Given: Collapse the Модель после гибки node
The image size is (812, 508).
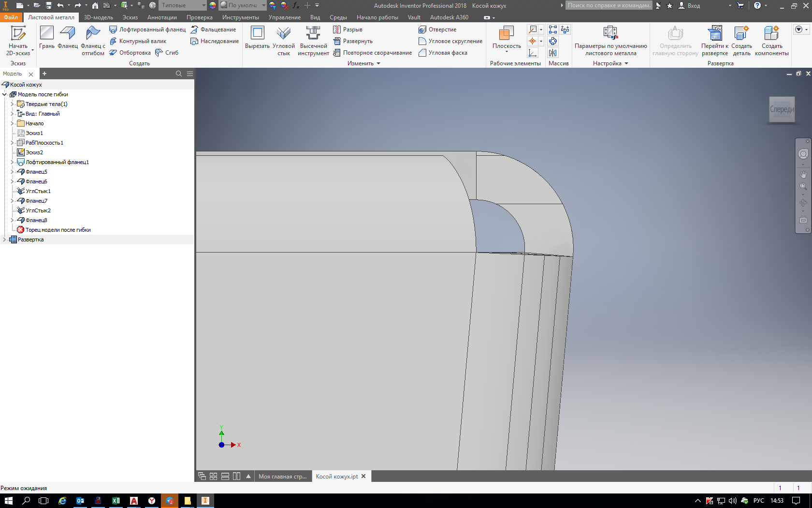Looking at the screenshot, I should pos(4,94).
